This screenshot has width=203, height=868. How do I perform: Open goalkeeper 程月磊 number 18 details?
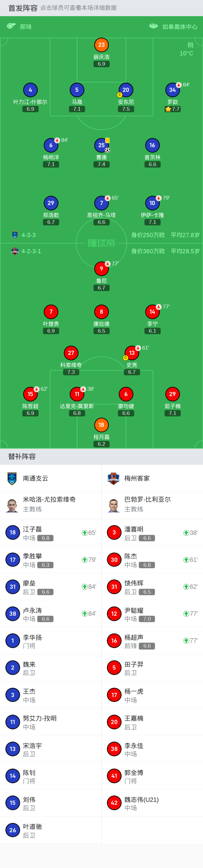(101, 425)
